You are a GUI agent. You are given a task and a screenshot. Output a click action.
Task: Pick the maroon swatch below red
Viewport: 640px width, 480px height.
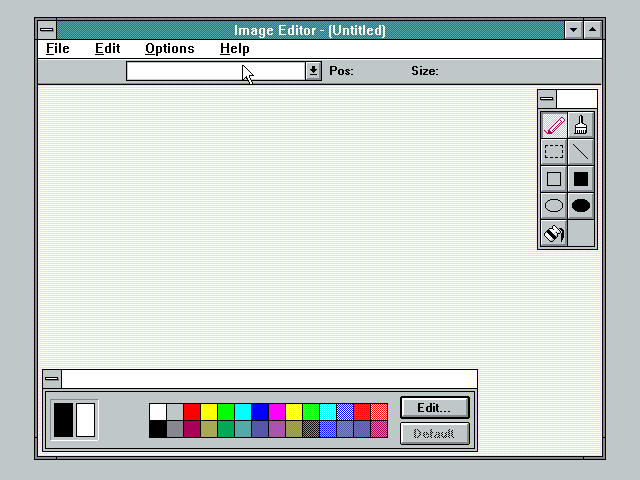click(192, 429)
